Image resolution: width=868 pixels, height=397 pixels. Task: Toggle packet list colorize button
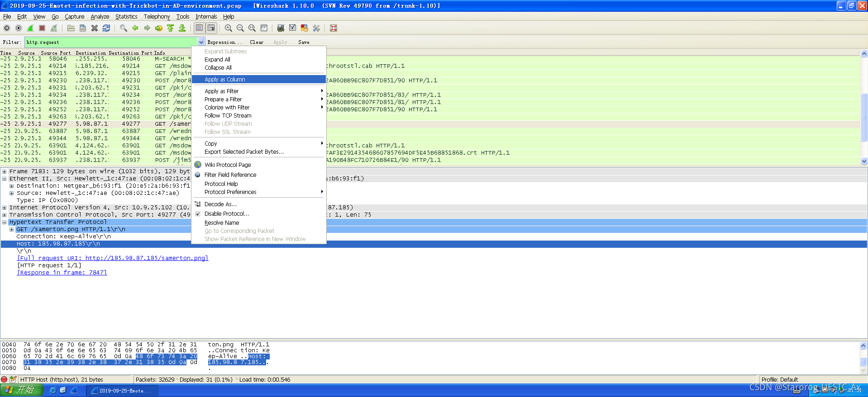tap(200, 28)
